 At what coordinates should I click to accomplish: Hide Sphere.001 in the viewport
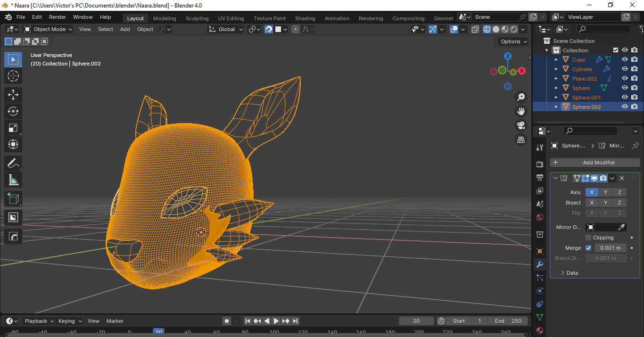point(625,98)
